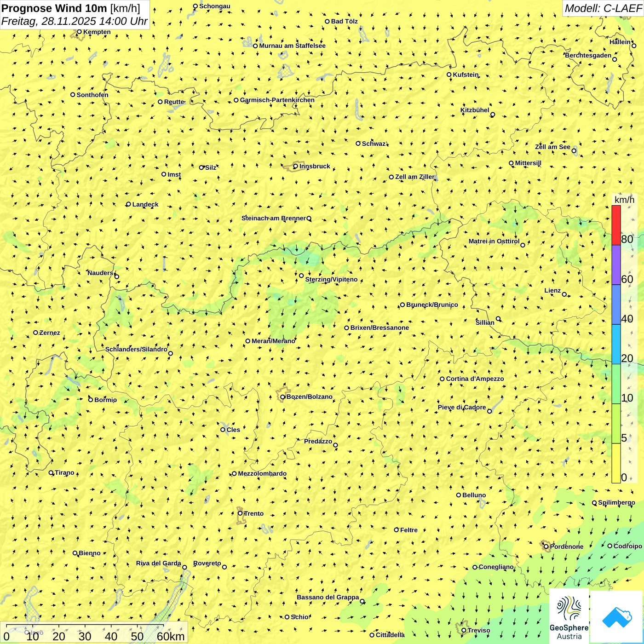The image size is (644, 644).
Task: Click the Kufstein city label
Action: [x=466, y=75]
